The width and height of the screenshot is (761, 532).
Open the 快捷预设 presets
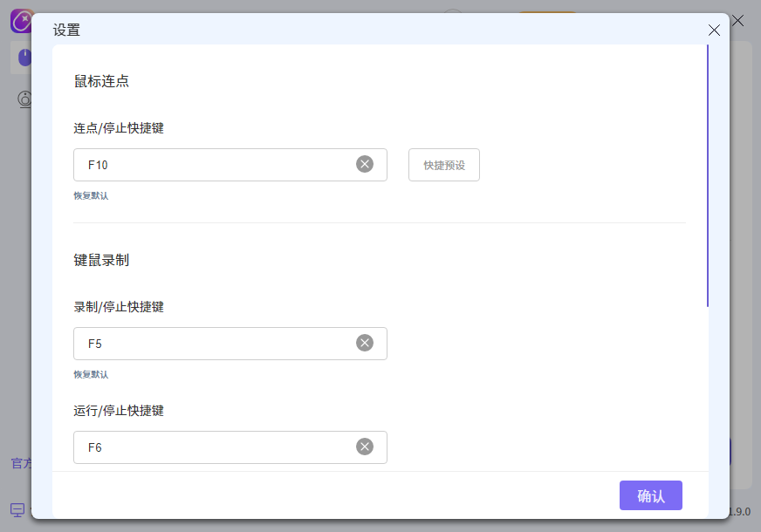443,165
